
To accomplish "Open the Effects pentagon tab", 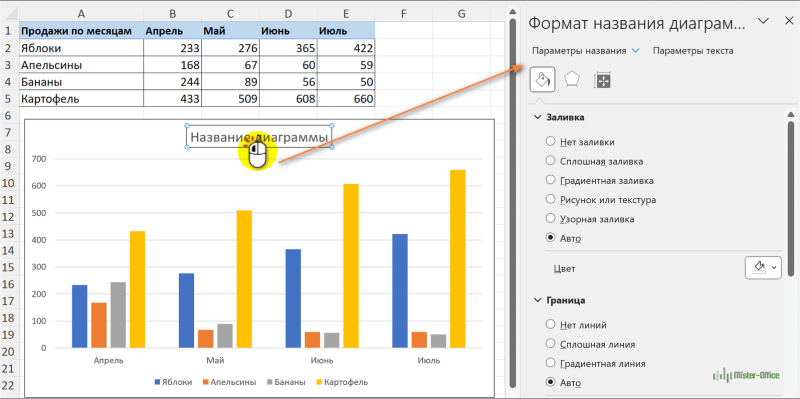I will (x=571, y=80).
